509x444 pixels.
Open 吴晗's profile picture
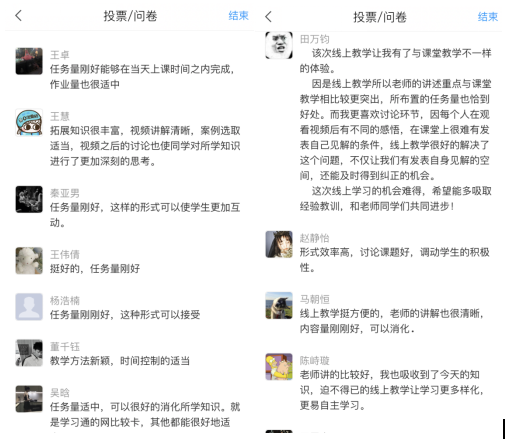(x=29, y=399)
